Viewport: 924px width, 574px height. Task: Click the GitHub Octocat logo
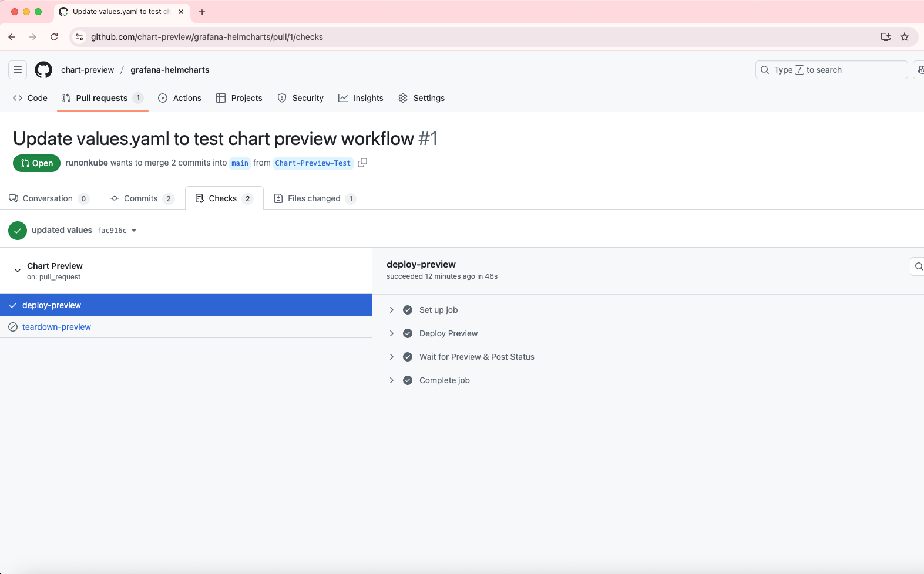(x=43, y=70)
